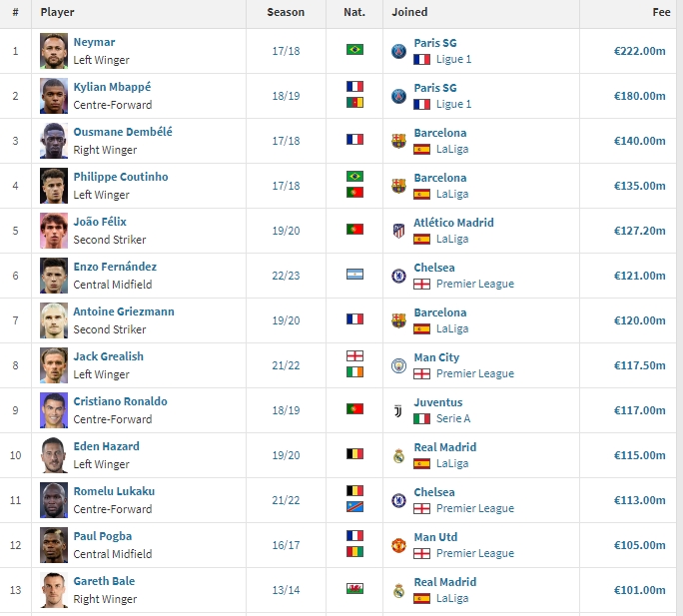Viewport: 683px width, 616px height.
Task: Sort by the Season column header
Action: [x=286, y=12]
